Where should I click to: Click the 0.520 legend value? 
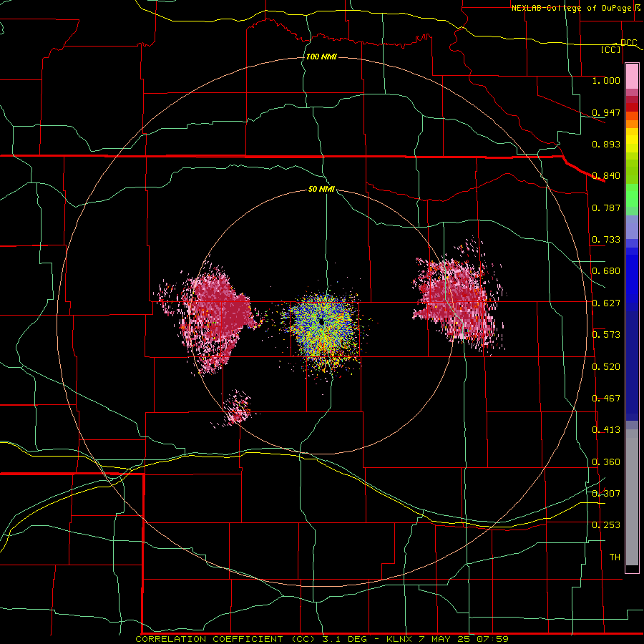pos(606,367)
